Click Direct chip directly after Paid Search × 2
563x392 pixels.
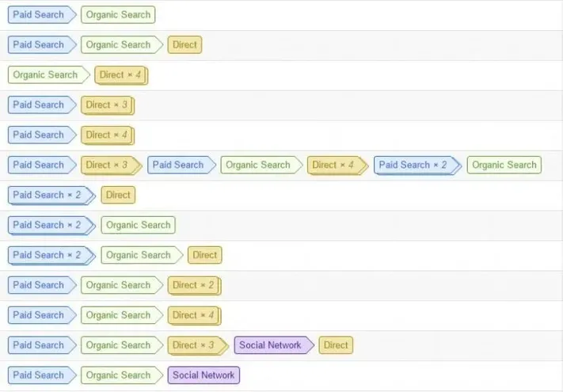pyautogui.click(x=118, y=195)
